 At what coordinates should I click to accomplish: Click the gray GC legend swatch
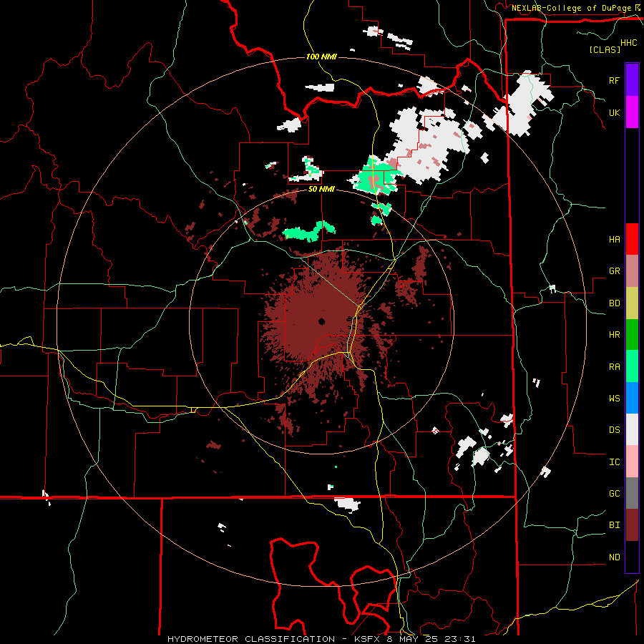[632, 493]
